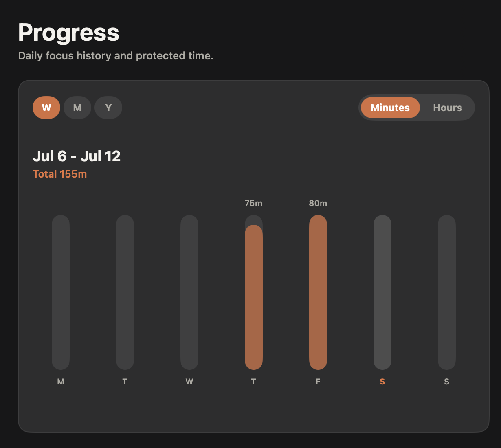
Task: Select the empty Sunday bar at far right
Action: (x=447, y=292)
